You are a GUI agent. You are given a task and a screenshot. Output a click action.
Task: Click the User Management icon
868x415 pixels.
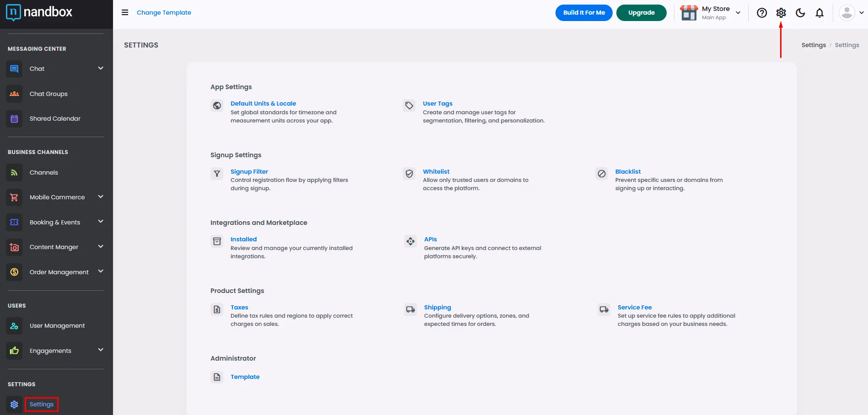[x=14, y=326]
